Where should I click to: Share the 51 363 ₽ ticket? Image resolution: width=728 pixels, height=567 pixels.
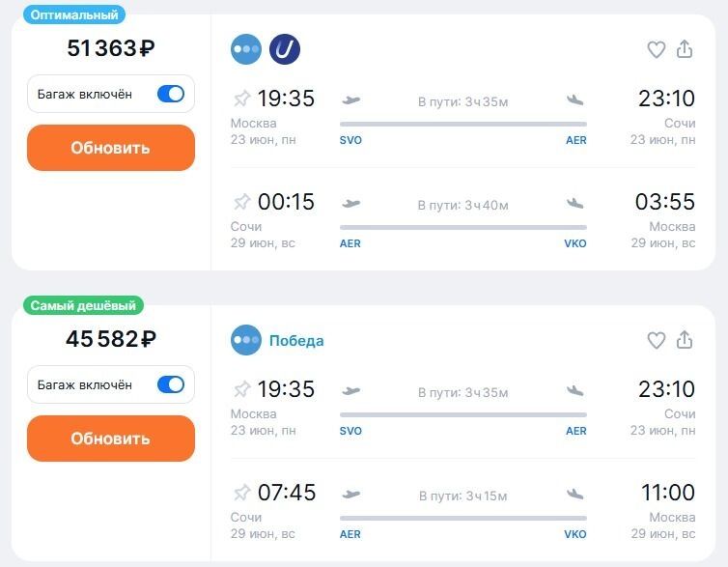[685, 49]
